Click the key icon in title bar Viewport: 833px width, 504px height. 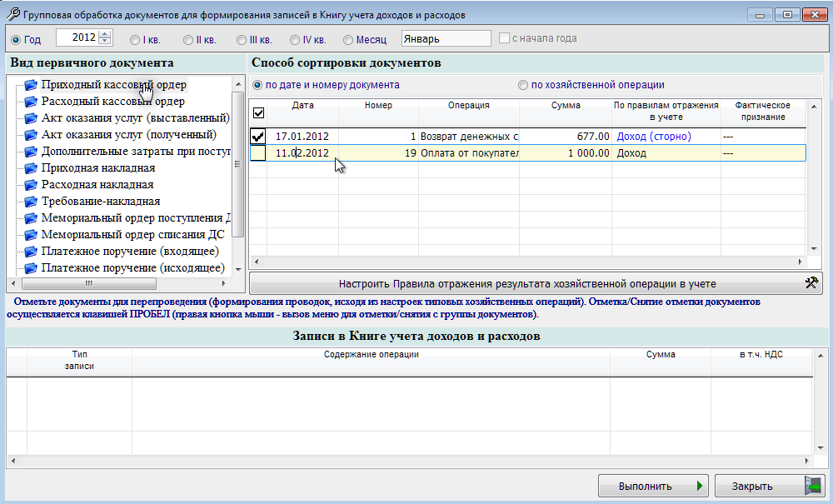tap(12, 14)
